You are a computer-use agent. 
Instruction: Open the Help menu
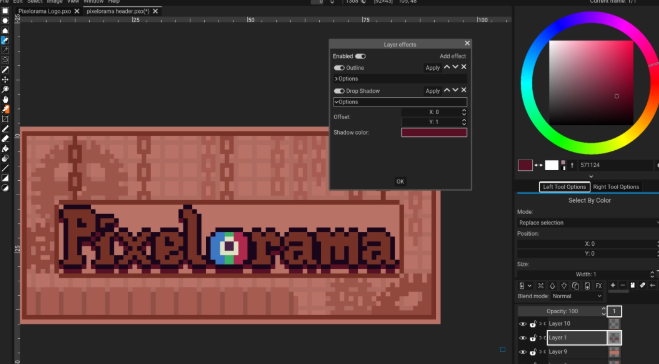(x=114, y=2)
